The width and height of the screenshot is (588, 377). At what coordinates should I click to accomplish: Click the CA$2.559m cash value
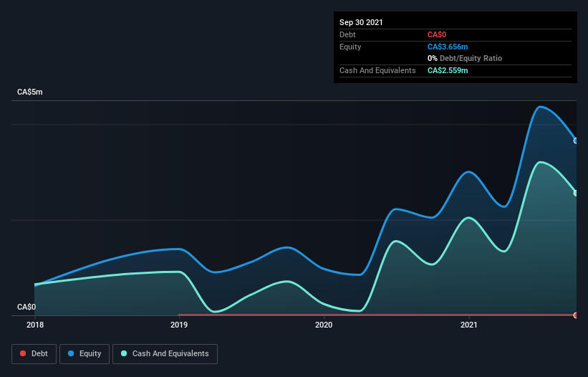[x=448, y=70]
